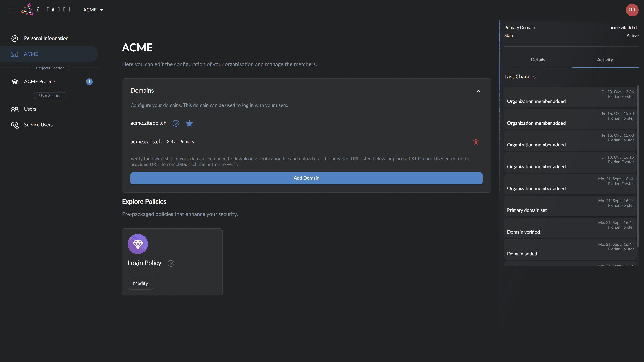Delete the acme.caos.ch domain
This screenshot has width=644, height=362.
click(476, 142)
